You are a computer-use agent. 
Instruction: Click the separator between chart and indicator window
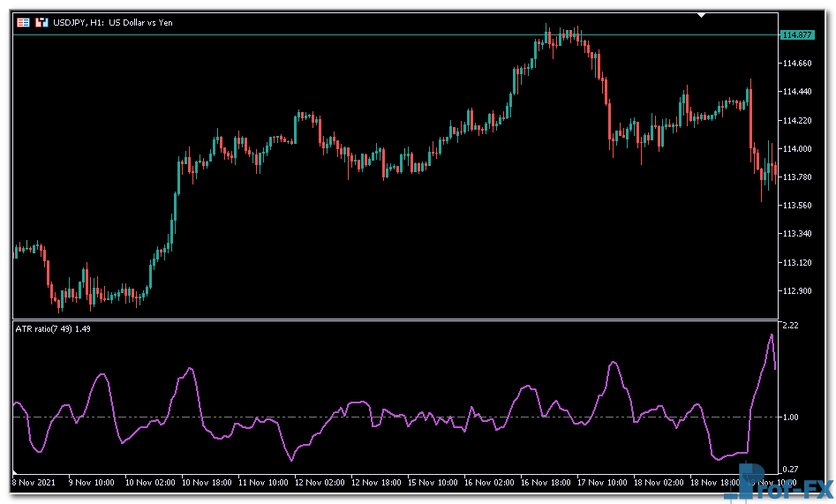coord(395,320)
